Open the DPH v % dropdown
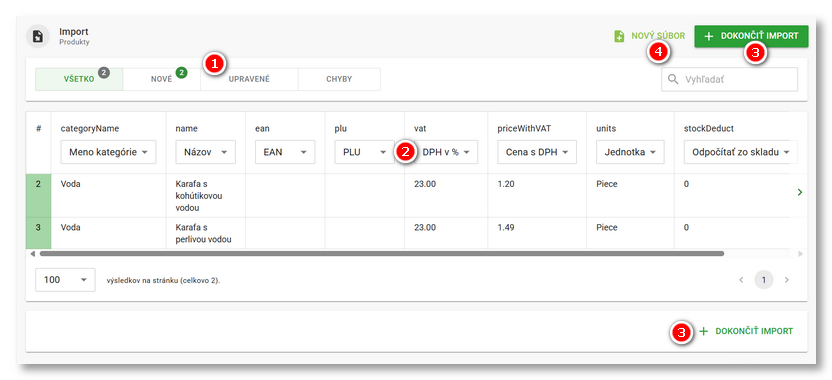 tap(446, 152)
